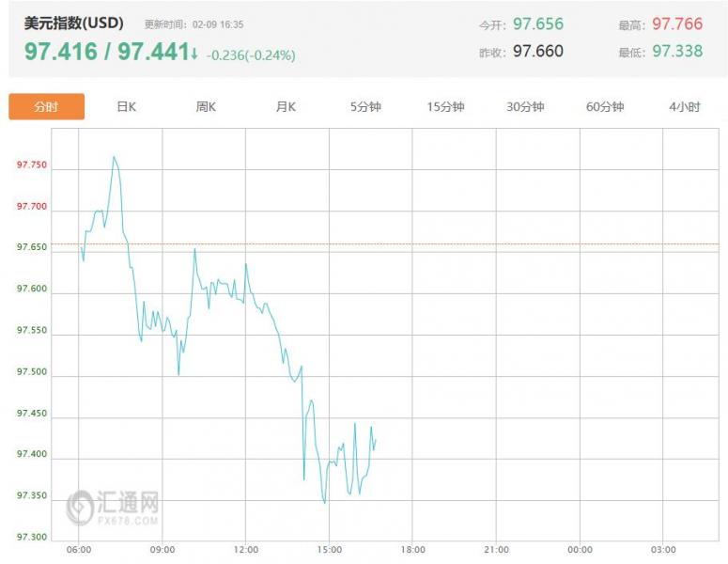Viewport: 728px width, 564px height.
Task: Click the 97.416 / 97.441 price quote
Action: click(106, 53)
